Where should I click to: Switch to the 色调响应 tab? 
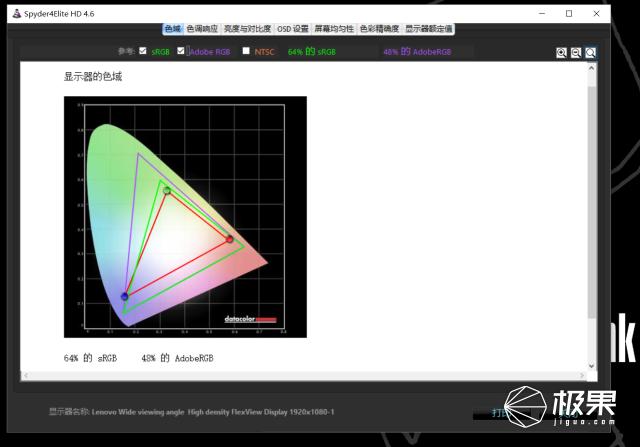click(x=202, y=29)
